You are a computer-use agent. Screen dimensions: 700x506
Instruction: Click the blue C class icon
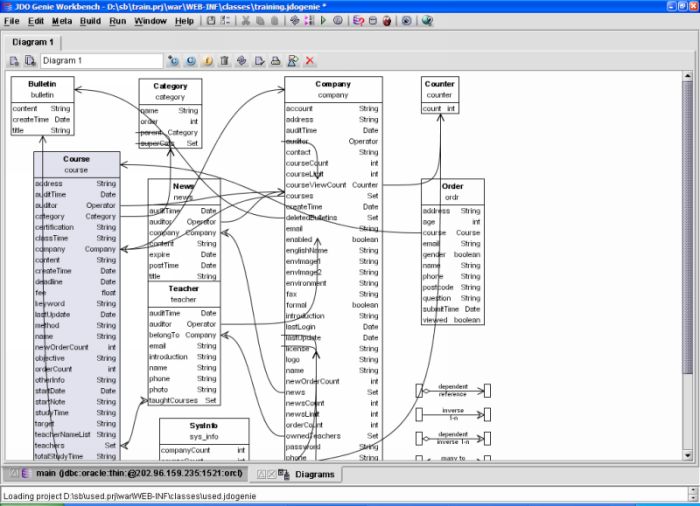point(191,61)
